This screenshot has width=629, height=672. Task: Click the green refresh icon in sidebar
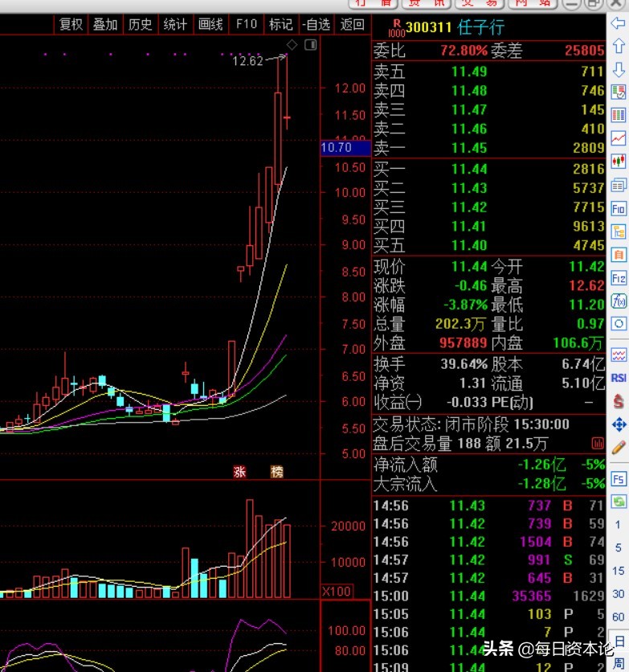point(619,502)
